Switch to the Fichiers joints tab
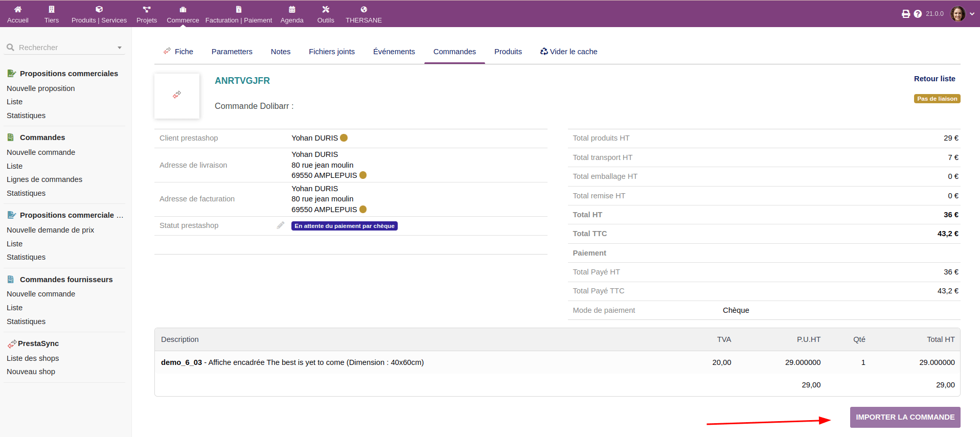The width and height of the screenshot is (980, 437). pos(331,52)
